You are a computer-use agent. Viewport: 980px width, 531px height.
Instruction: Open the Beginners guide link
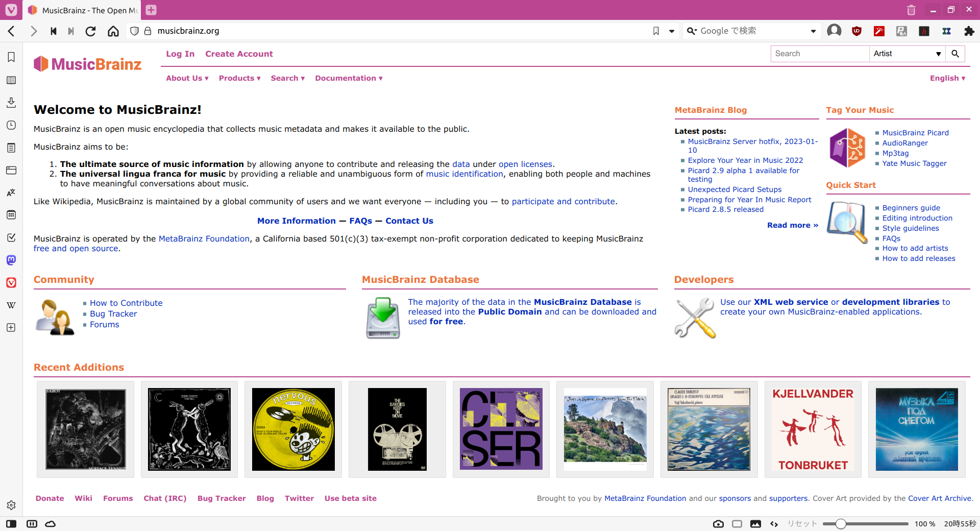[x=911, y=208]
